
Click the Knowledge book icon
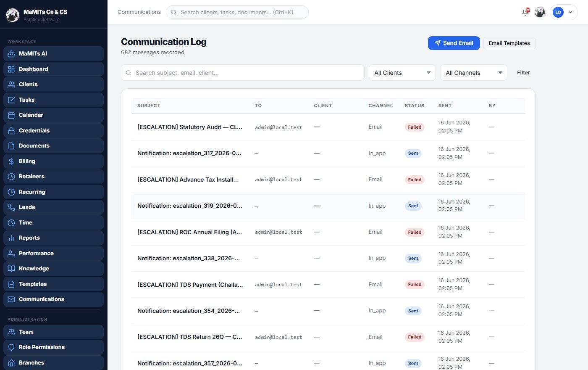tap(11, 269)
